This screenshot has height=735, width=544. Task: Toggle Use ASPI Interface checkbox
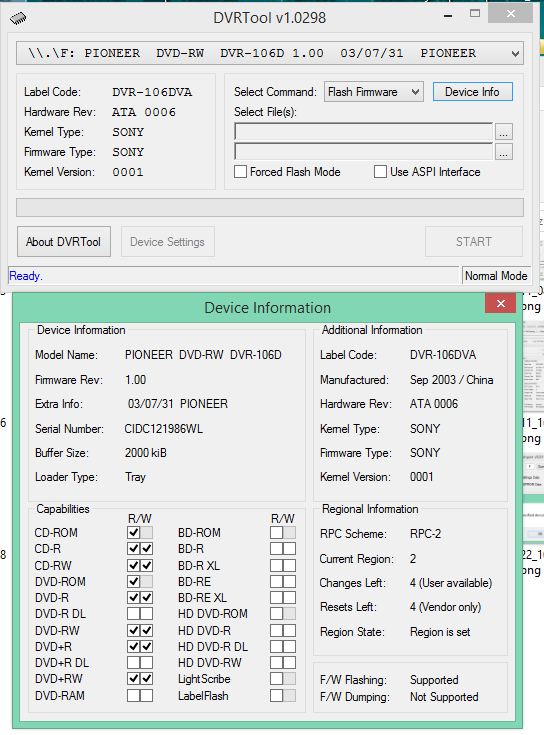click(380, 172)
